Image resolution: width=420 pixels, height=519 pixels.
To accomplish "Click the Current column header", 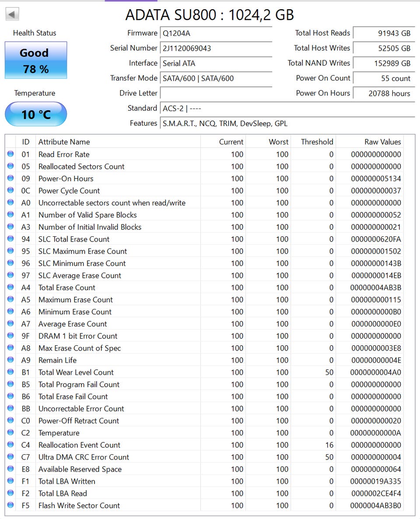I will 223,142.
